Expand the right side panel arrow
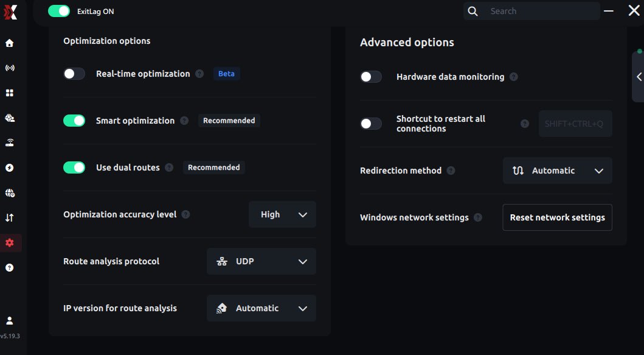 639,77
